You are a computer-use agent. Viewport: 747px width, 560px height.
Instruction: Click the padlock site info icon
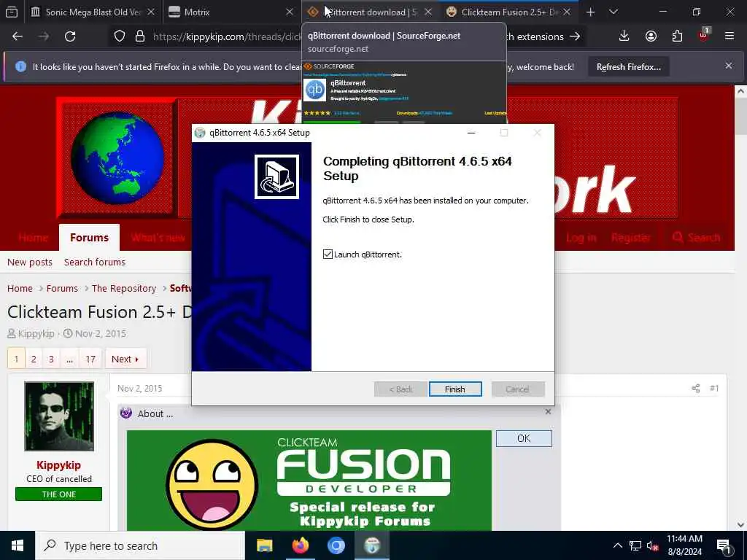[139, 36]
